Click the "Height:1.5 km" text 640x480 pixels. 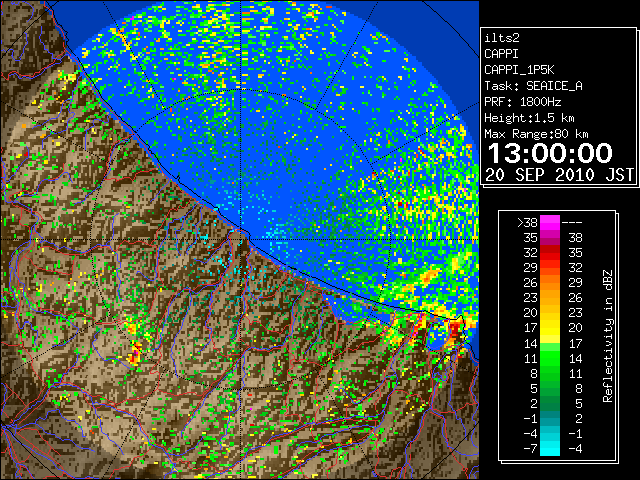[x=529, y=118]
